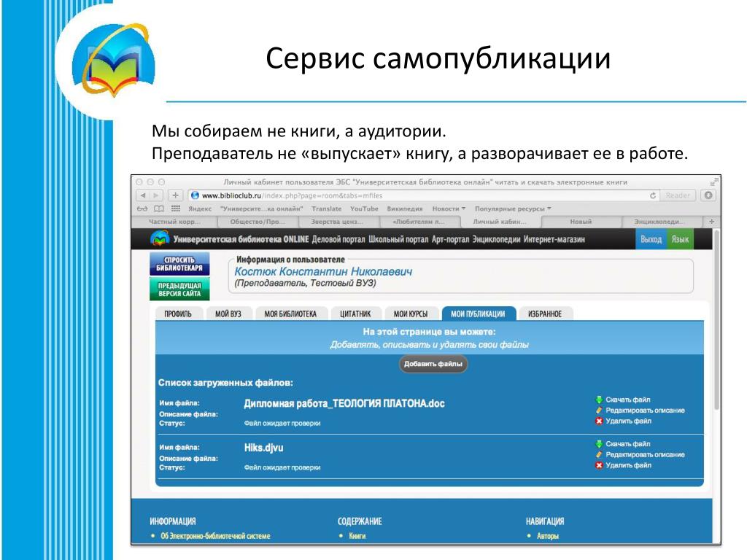
Task: Click the Предыдущая версия сайта button
Action: (179, 289)
